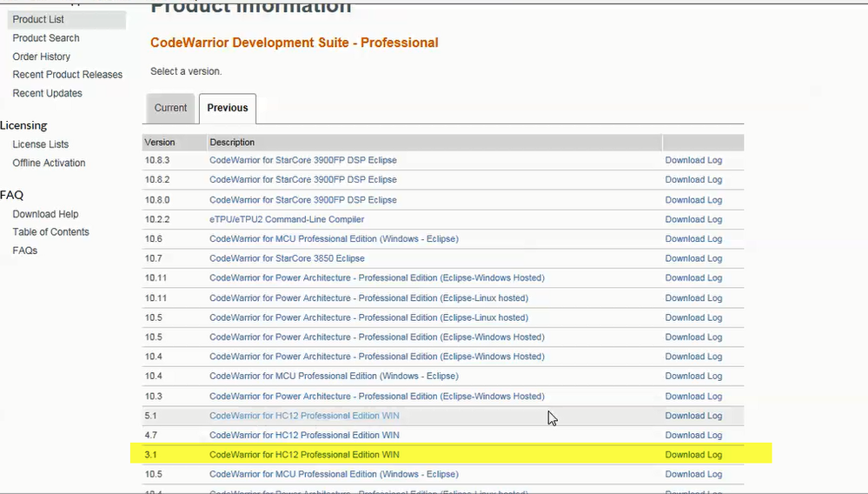Open version 10.6 CodeWarrior for MCU Professional
This screenshot has height=494, width=868.
pyautogui.click(x=334, y=238)
